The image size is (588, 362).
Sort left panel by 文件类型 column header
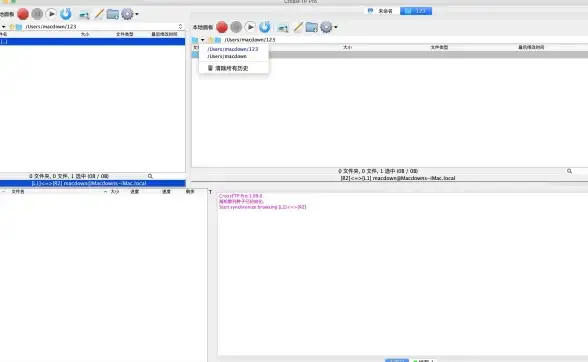(124, 34)
